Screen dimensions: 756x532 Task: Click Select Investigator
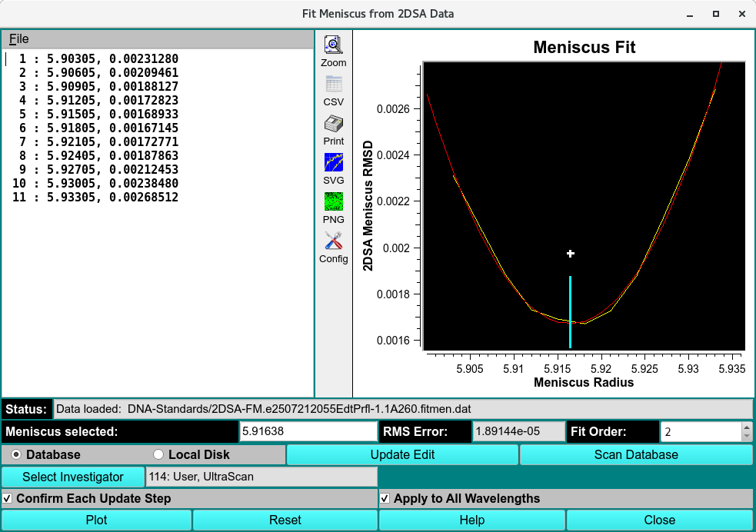(x=72, y=477)
